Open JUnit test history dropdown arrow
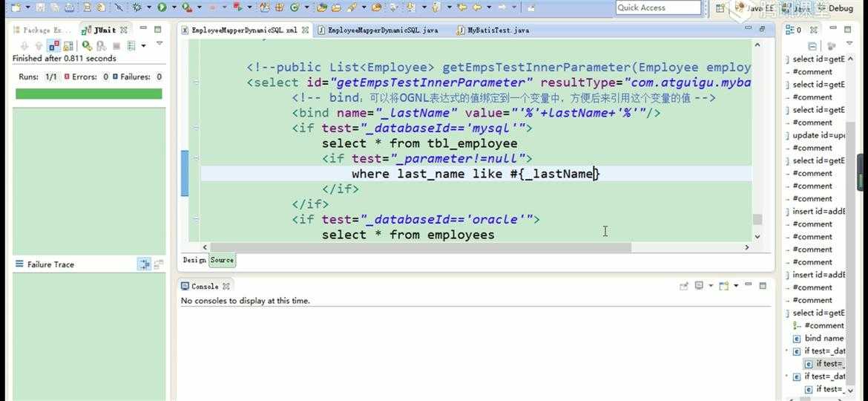This screenshot has width=868, height=401. click(143, 45)
